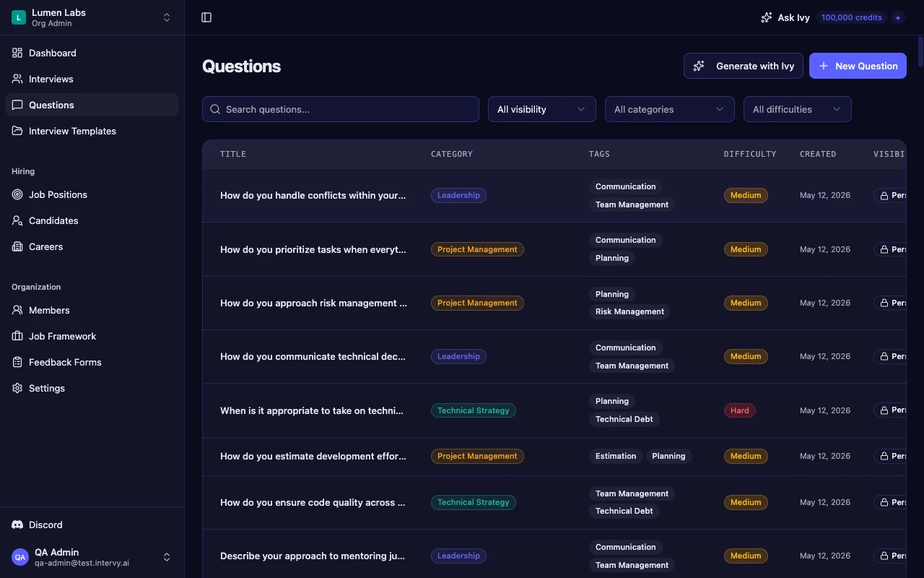Go to Members page

click(x=92, y=310)
